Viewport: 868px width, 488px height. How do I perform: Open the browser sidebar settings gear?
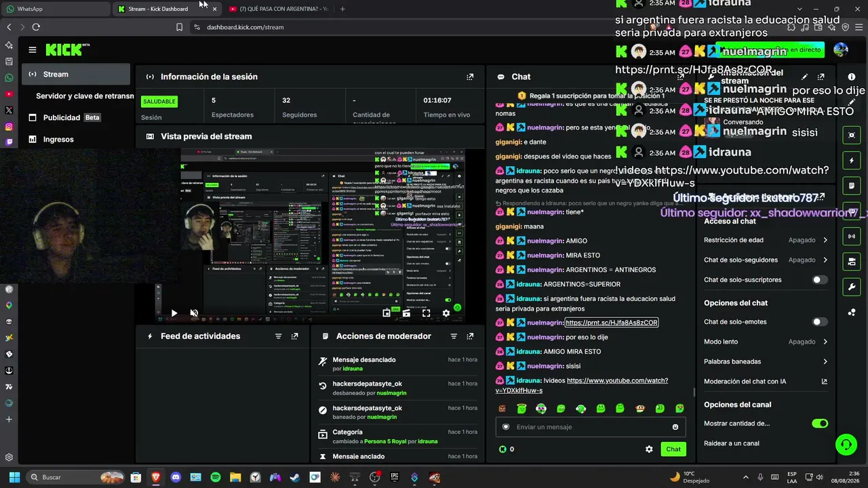(9, 457)
